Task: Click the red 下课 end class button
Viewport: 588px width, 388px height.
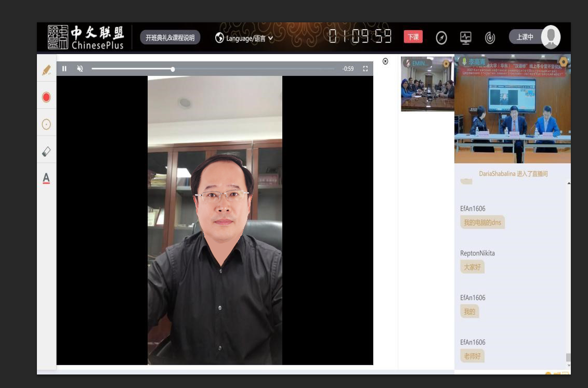Action: coord(413,37)
